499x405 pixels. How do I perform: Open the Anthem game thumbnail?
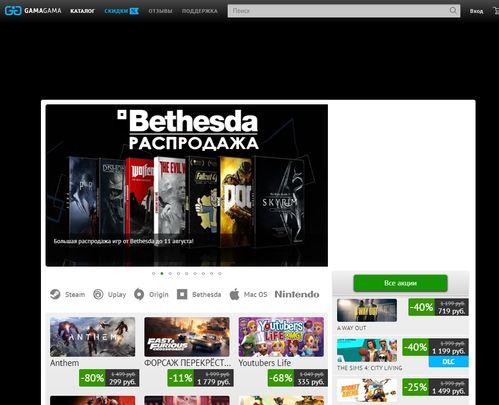pyautogui.click(x=93, y=337)
